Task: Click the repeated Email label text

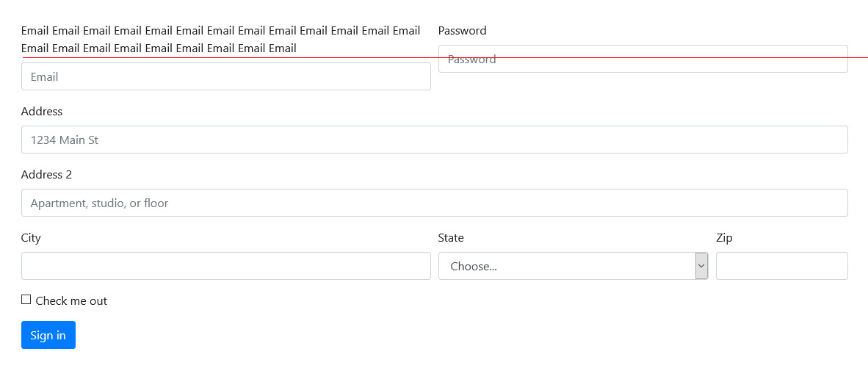Action: (220, 39)
